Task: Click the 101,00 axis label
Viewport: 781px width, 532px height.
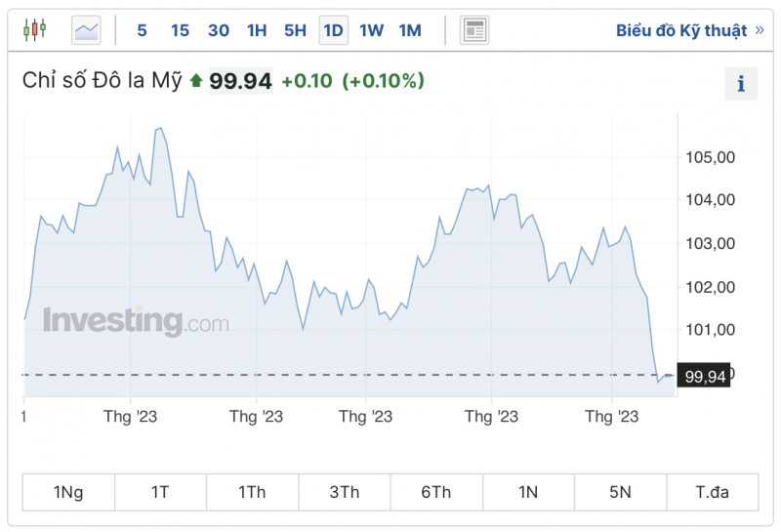Action: click(711, 329)
